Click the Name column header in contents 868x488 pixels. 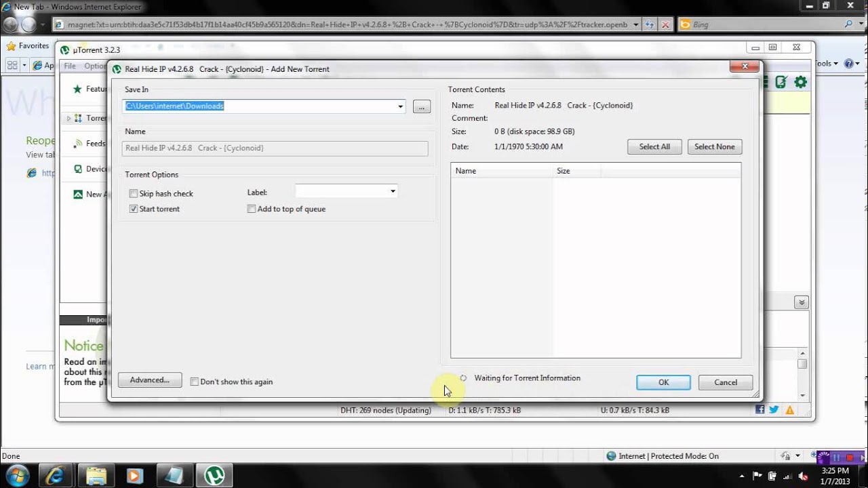501,171
